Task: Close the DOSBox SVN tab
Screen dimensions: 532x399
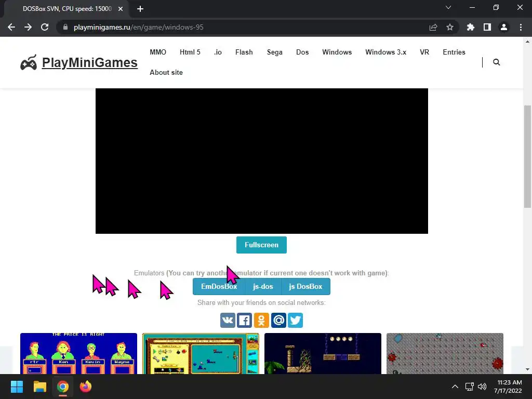Action: tap(121, 9)
